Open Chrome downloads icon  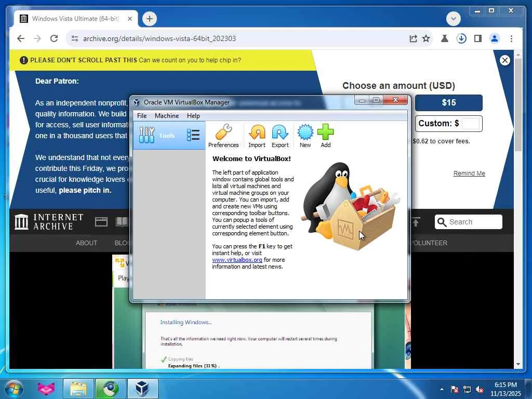pos(461,38)
